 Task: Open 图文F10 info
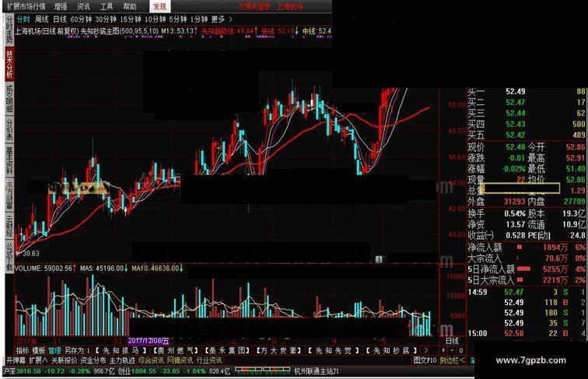(x=425, y=360)
